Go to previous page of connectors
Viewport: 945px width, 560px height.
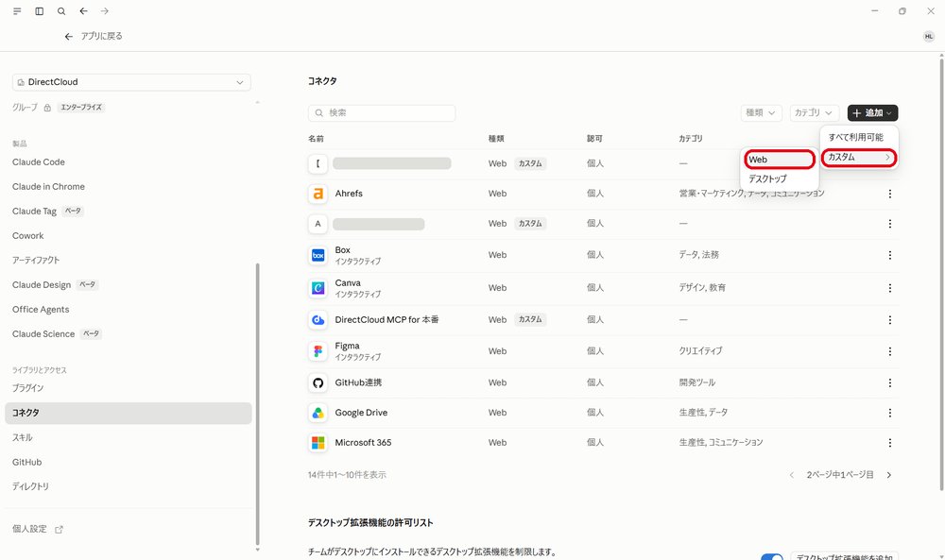click(x=791, y=475)
